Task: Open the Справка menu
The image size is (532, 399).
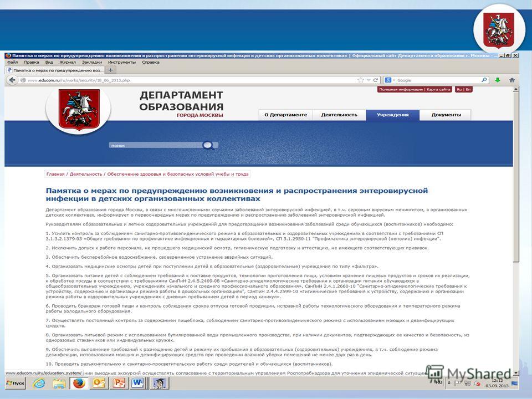Action: coord(151,63)
